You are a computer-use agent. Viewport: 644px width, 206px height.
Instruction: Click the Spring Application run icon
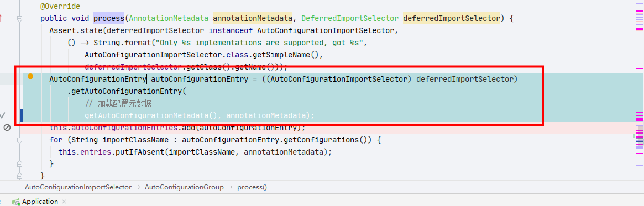coord(16,202)
